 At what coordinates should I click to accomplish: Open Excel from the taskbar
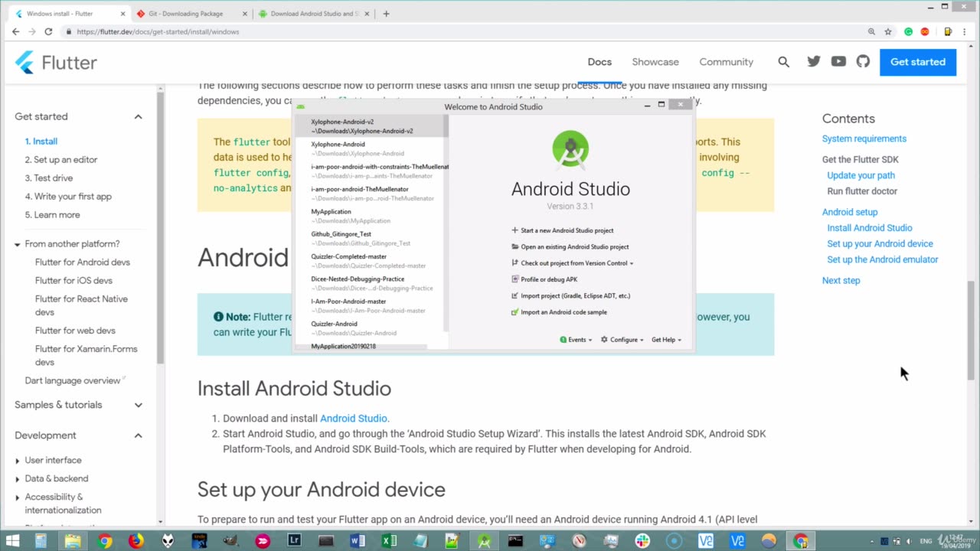click(389, 541)
